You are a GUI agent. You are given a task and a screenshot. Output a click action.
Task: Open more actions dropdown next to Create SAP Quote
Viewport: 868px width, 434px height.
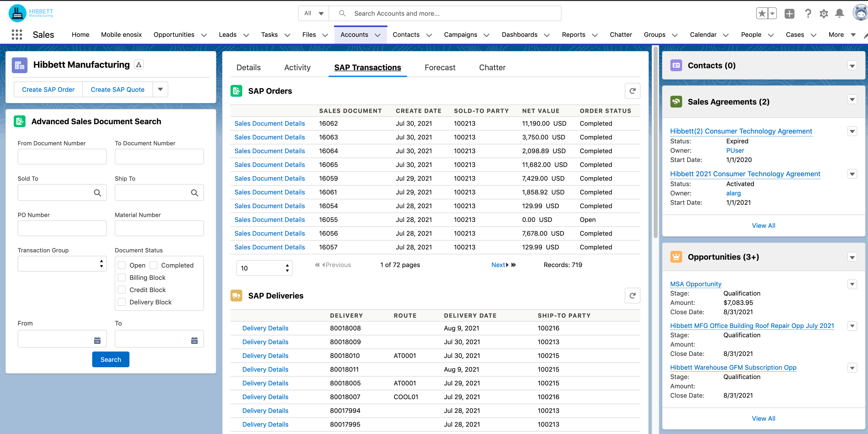[x=160, y=89]
